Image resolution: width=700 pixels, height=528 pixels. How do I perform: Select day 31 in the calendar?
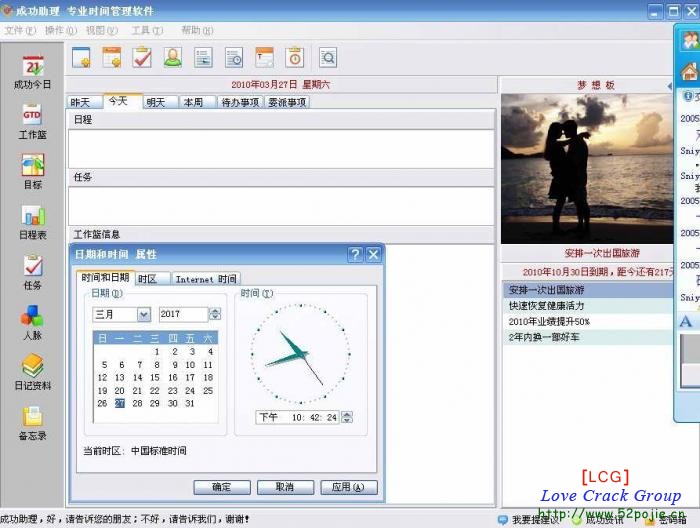[x=190, y=403]
